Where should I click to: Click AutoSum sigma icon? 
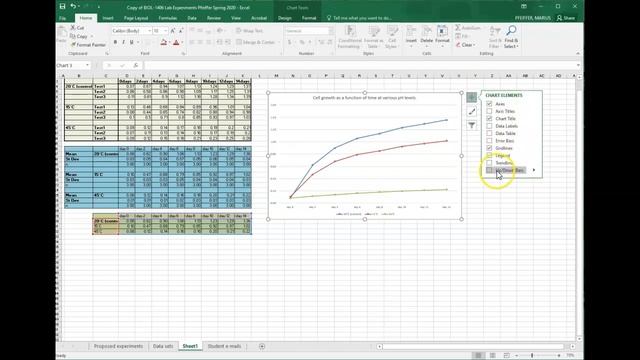pos(458,28)
